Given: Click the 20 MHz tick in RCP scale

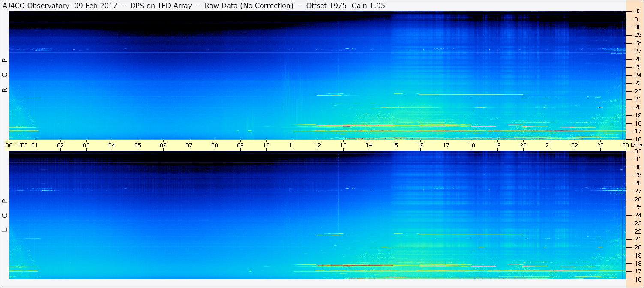Looking at the screenshot, I should tap(637, 107).
